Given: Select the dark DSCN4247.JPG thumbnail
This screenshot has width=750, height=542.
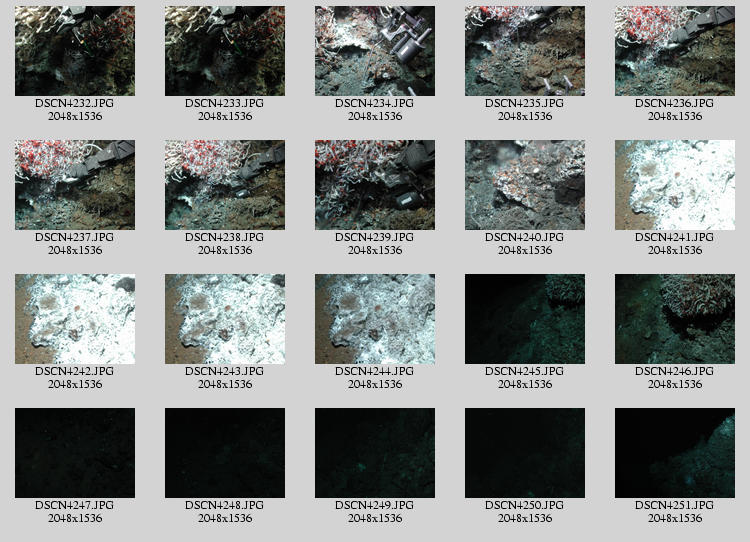Looking at the screenshot, I should (x=75, y=453).
